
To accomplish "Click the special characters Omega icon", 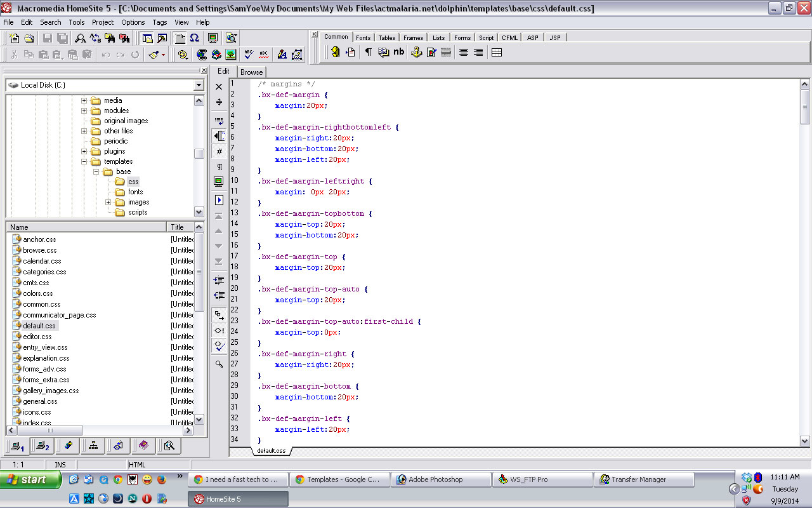I will [x=194, y=38].
